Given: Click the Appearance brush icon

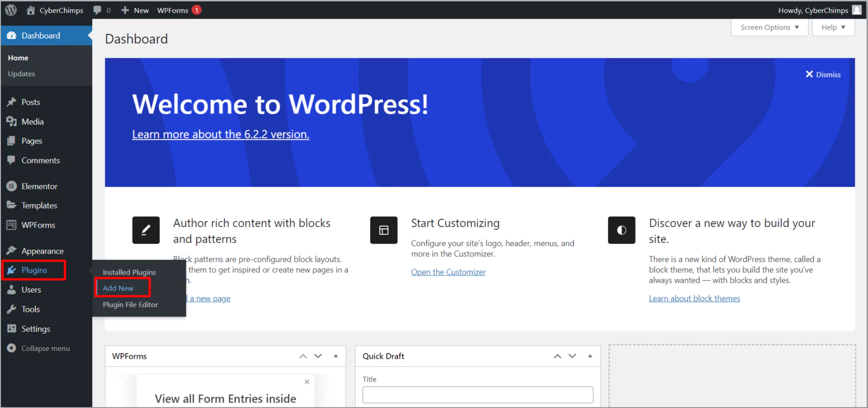Looking at the screenshot, I should coord(11,250).
